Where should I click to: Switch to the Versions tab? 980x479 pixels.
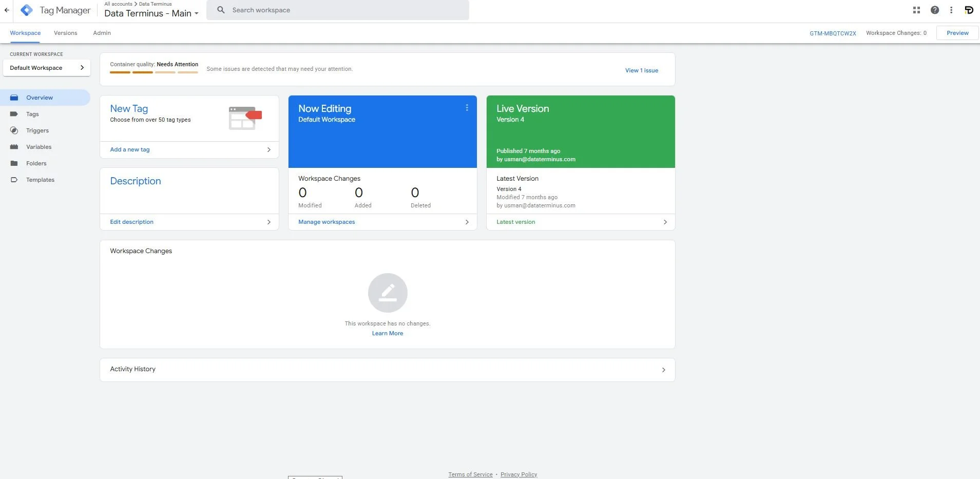click(66, 33)
